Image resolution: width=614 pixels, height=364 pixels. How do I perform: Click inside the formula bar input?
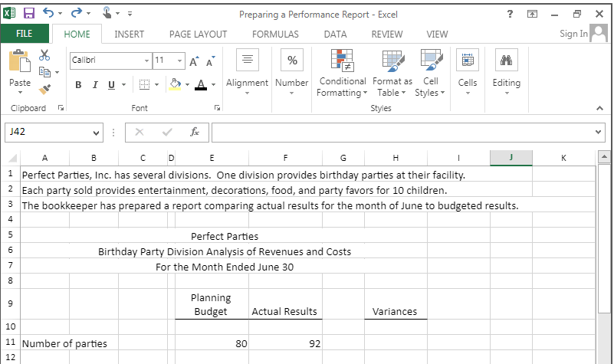pos(402,133)
